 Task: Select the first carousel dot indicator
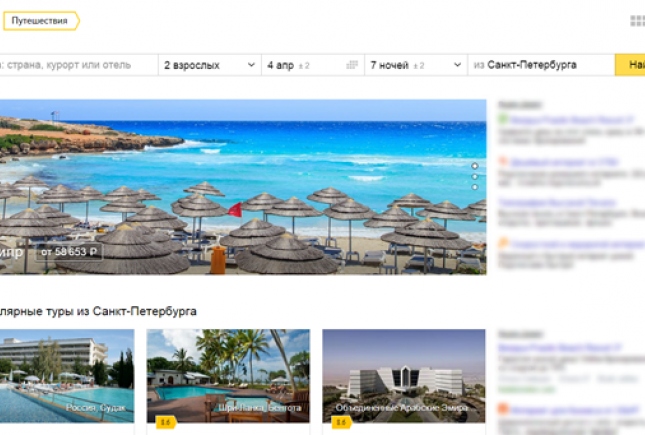475,166
